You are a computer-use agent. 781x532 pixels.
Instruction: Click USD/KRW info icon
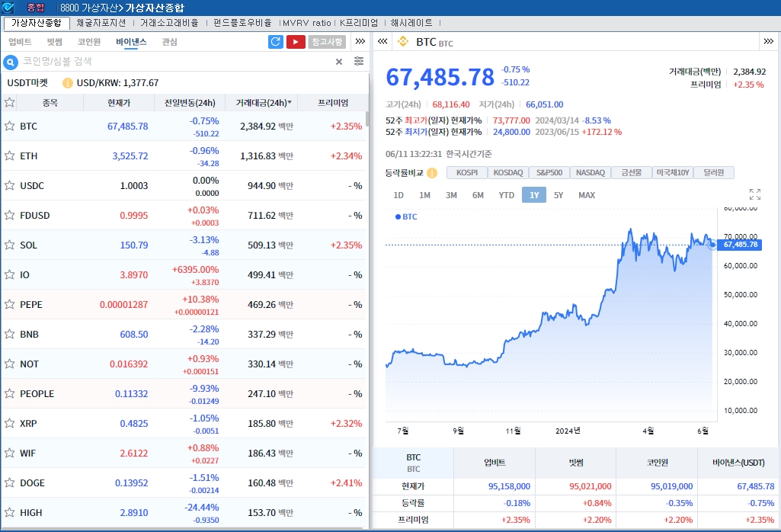pos(68,83)
